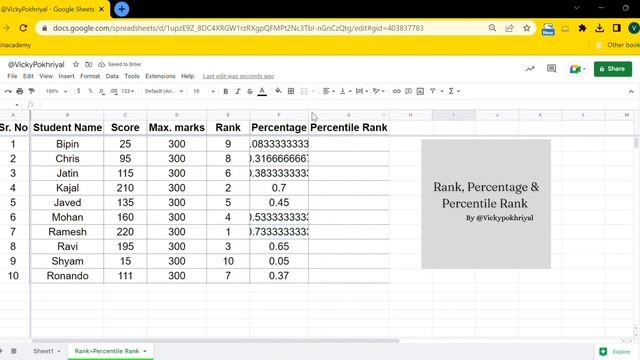Activate the paint format roller
640x360 pixels.
pos(31,91)
